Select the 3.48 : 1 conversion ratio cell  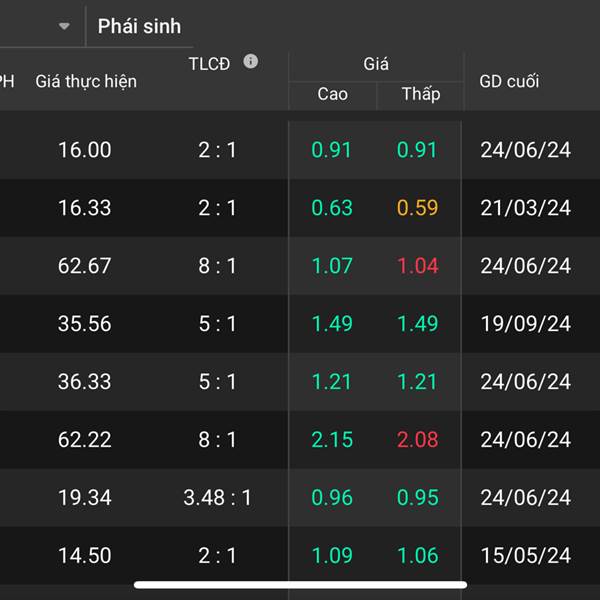point(217,497)
